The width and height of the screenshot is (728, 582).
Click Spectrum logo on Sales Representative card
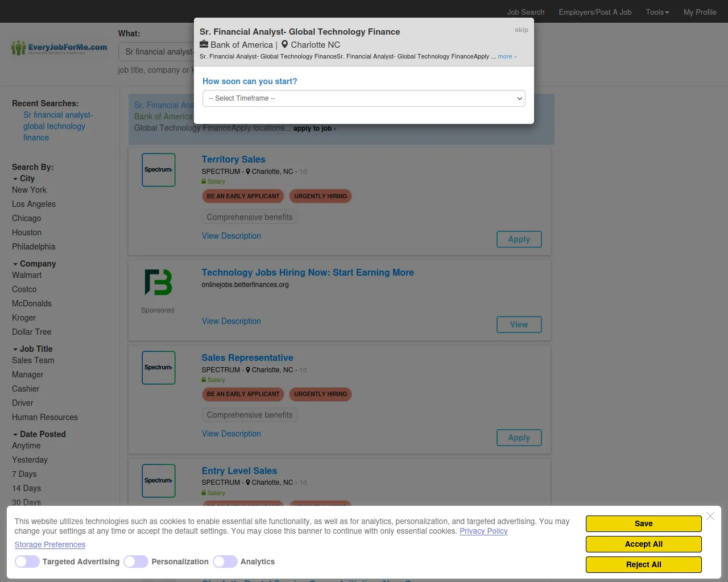(x=159, y=368)
